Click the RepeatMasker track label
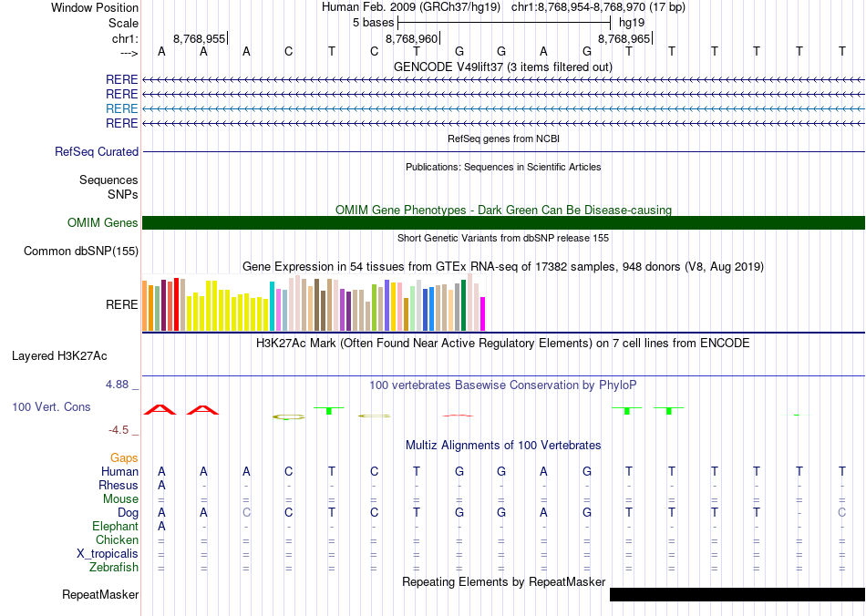This screenshot has height=616, width=866. point(100,594)
